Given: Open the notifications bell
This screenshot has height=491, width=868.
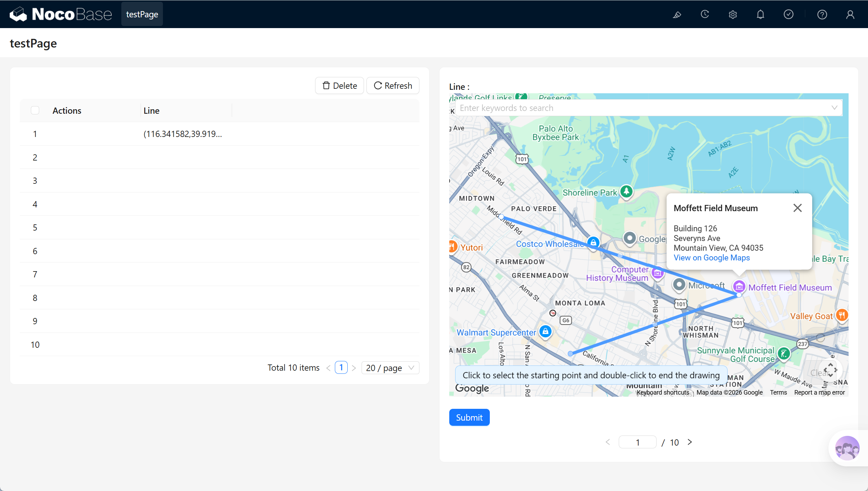Looking at the screenshot, I should [x=761, y=15].
